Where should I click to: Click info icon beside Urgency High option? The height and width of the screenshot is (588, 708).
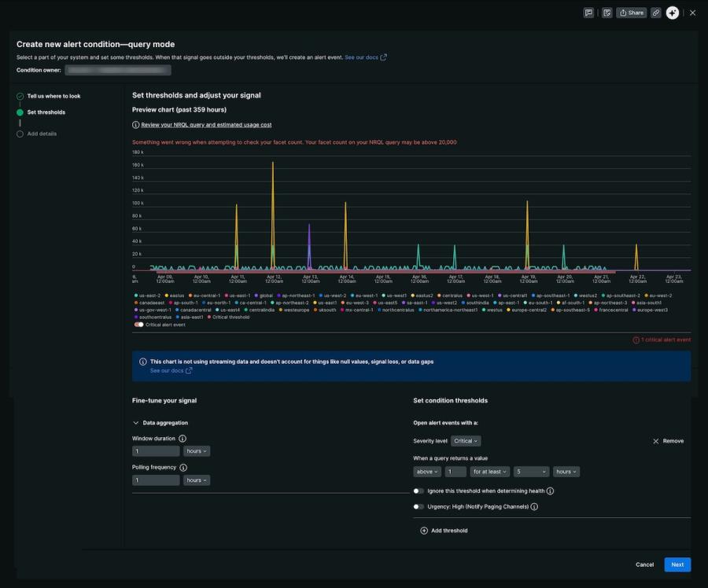pyautogui.click(x=534, y=507)
